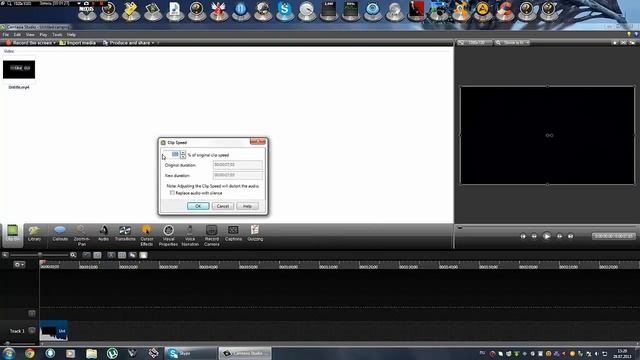This screenshot has height=360, width=640.
Task: Click Help in Clip Speed dialog
Action: click(247, 206)
